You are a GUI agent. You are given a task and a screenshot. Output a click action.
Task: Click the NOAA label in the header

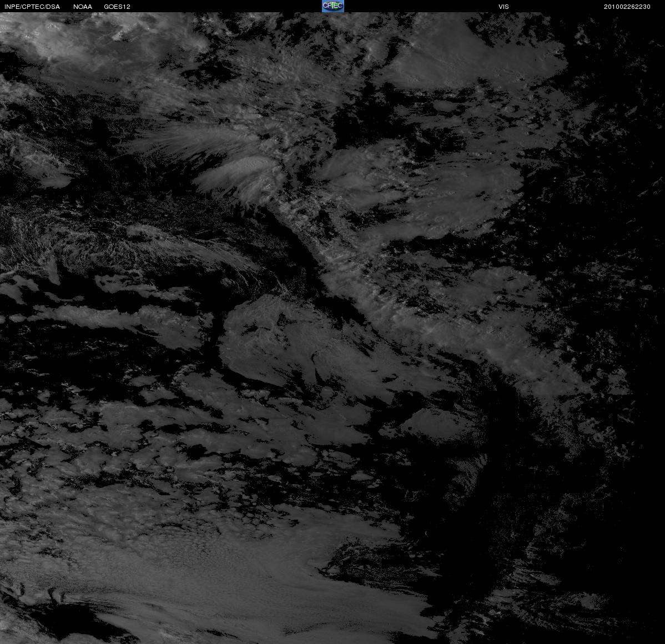[x=83, y=7]
